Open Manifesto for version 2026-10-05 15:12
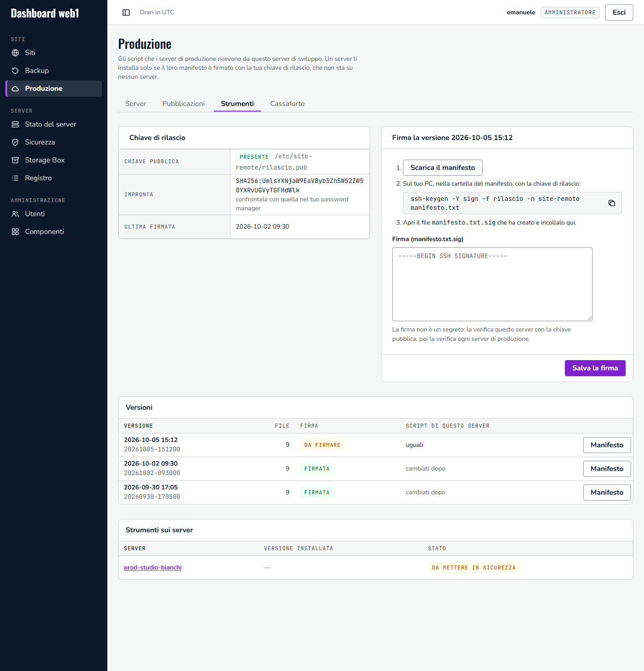 (607, 445)
